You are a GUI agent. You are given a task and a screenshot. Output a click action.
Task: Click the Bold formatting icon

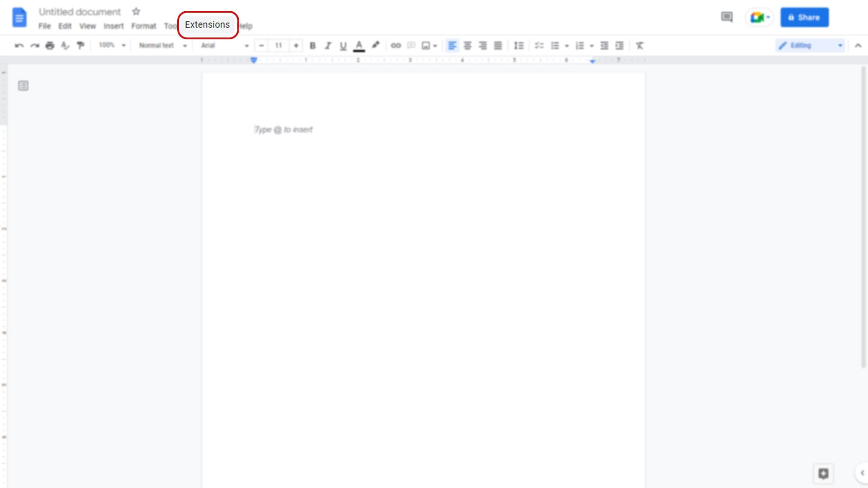312,45
